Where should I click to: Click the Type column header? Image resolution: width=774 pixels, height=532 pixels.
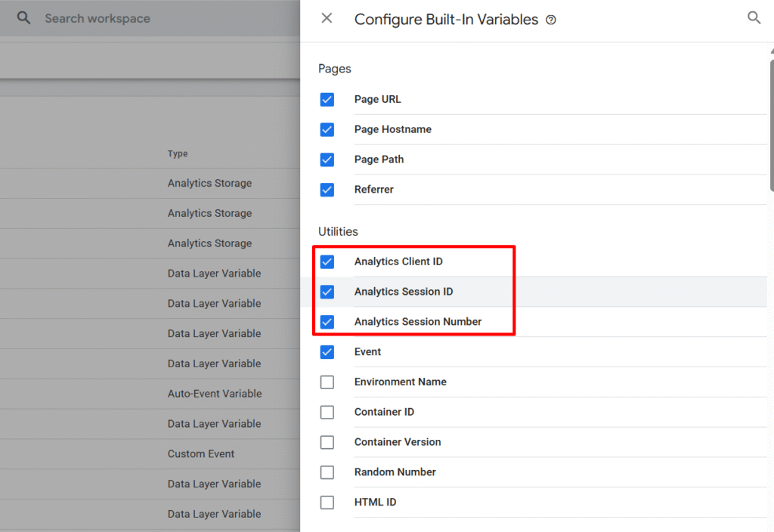[x=178, y=154]
